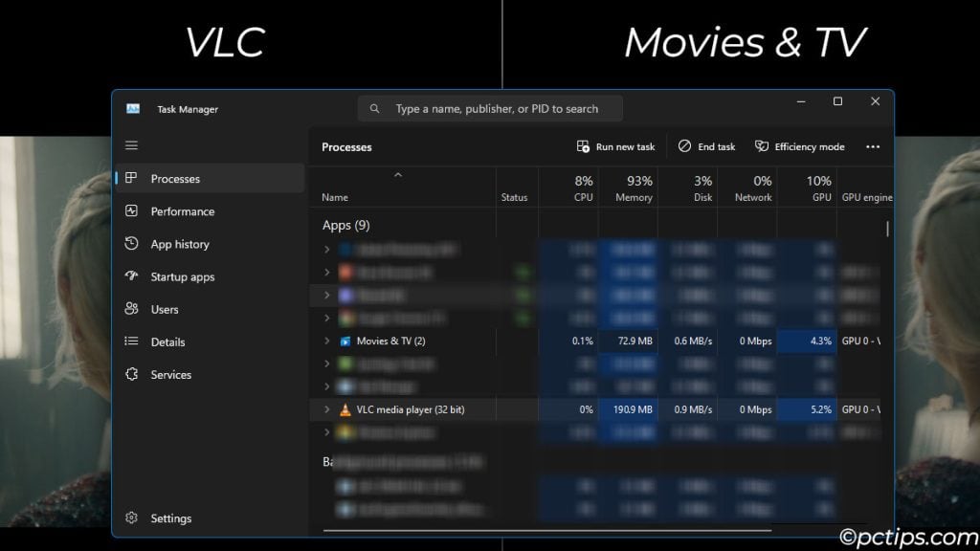
Task: Click the Run new task icon
Action: click(583, 146)
